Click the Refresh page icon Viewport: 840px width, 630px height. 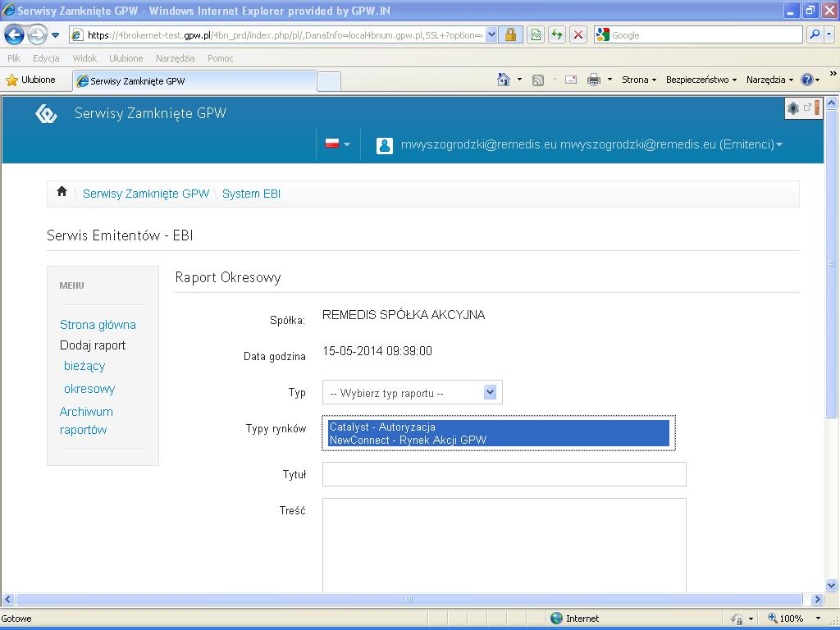click(557, 35)
